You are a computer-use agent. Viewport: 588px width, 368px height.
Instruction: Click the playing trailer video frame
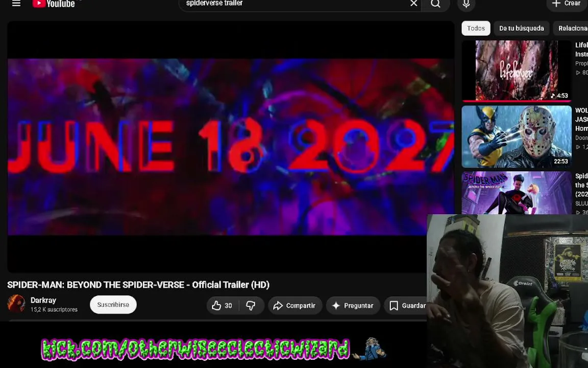pyautogui.click(x=231, y=147)
